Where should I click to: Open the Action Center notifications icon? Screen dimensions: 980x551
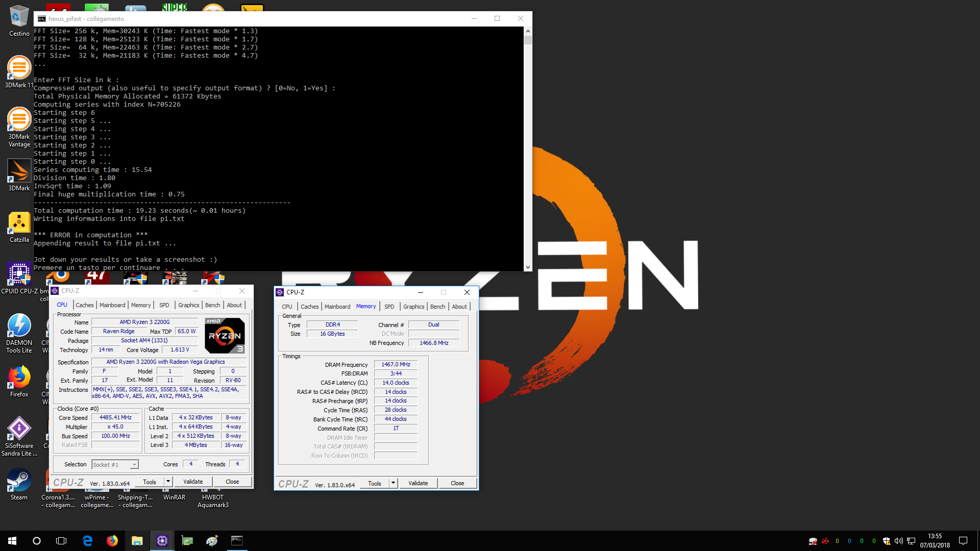point(963,541)
